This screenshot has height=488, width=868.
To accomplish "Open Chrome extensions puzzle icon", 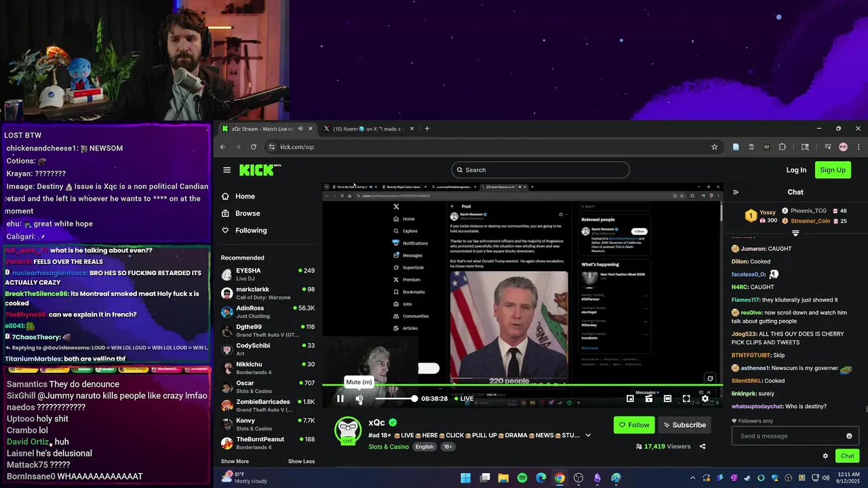I will [x=782, y=147].
